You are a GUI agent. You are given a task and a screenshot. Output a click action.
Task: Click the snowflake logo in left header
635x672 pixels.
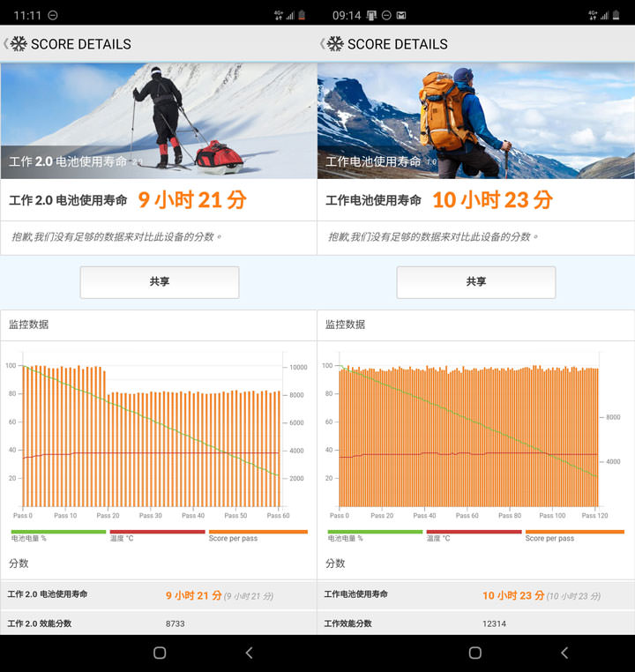[x=19, y=44]
